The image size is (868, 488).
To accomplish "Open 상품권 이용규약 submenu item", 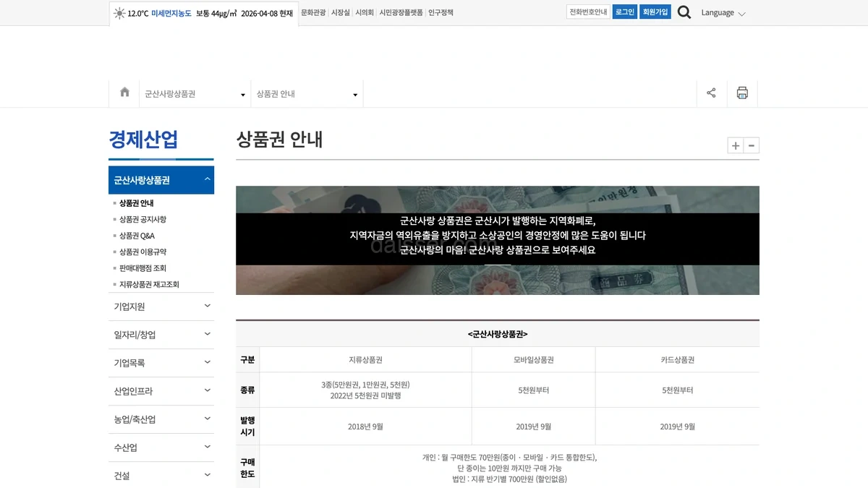I will coord(142,252).
